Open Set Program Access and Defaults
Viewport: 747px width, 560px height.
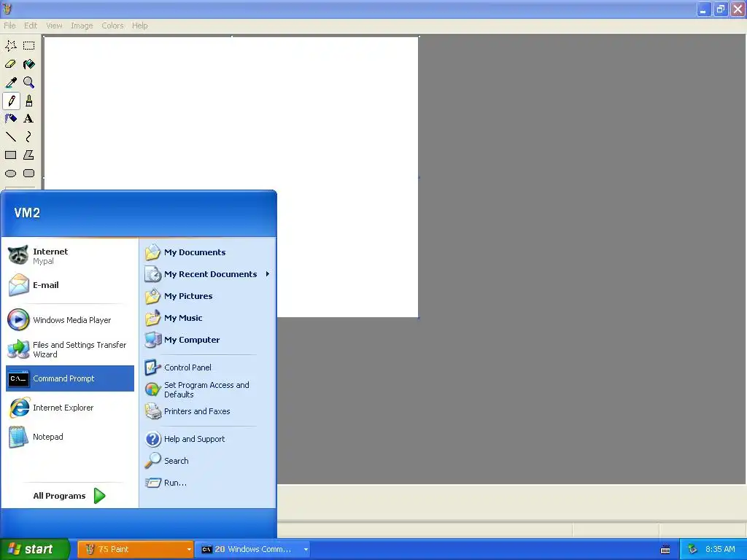coord(208,389)
